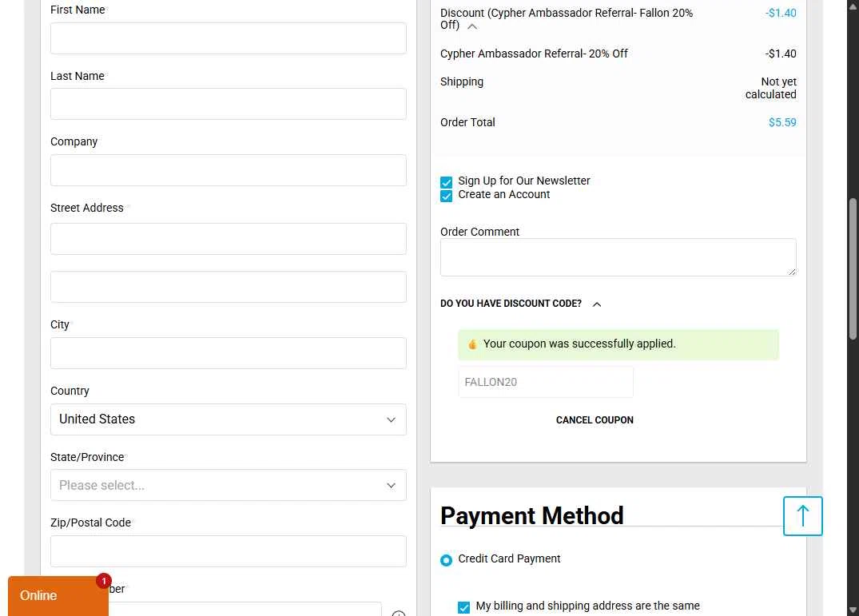Click the second Street Address line field
This screenshot has height=616, width=859.
[229, 287]
